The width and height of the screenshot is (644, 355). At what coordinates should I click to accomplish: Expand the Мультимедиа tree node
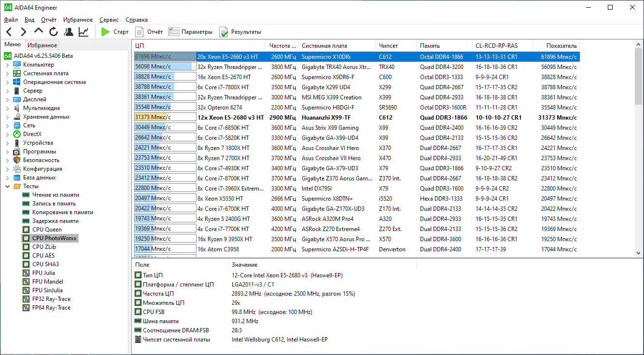(7, 108)
